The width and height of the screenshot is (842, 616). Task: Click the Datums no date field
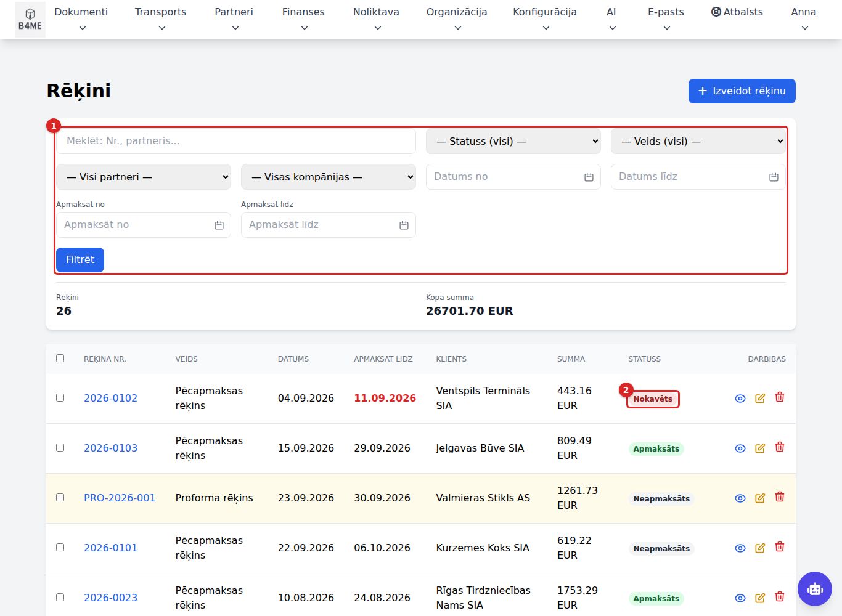(513, 177)
